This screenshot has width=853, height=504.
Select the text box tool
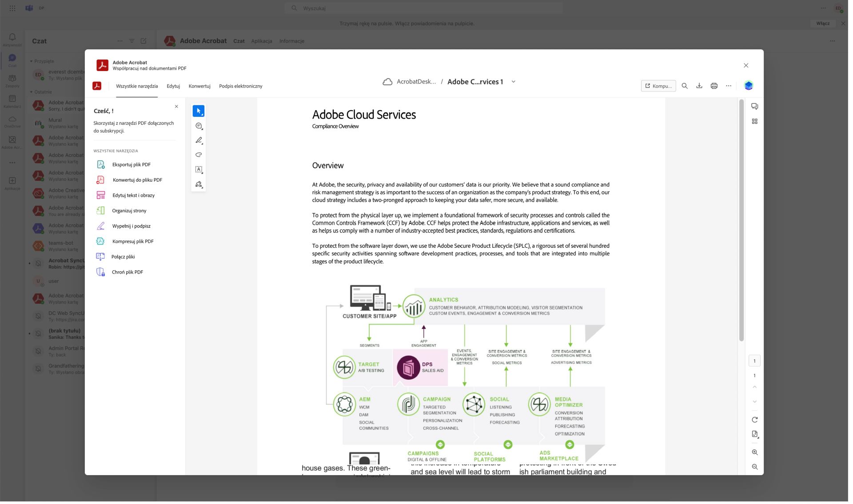tap(199, 171)
